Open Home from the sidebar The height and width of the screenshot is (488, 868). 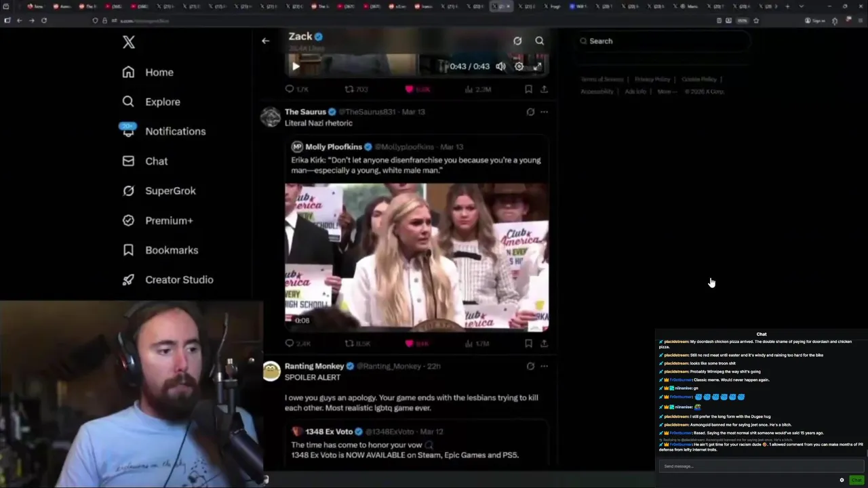(x=148, y=73)
